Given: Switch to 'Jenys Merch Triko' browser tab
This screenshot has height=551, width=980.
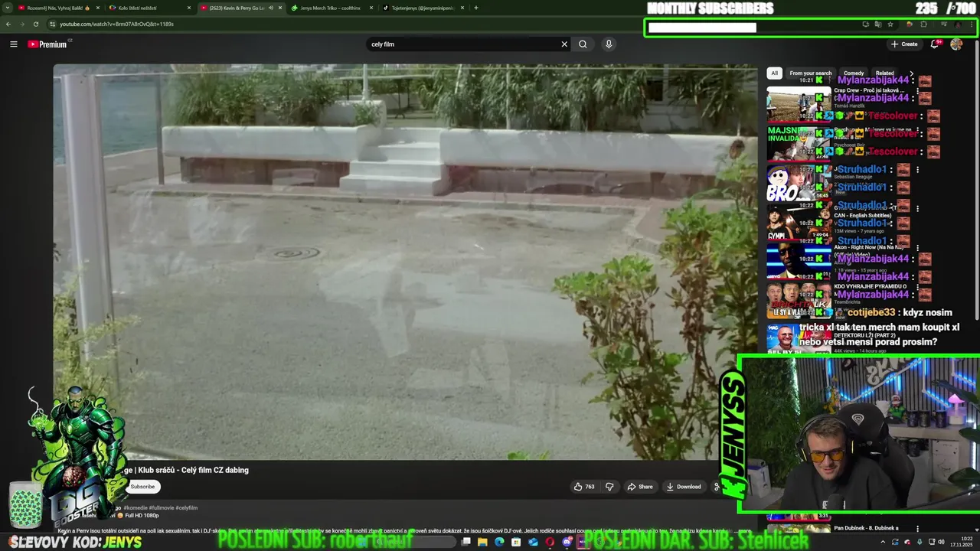Looking at the screenshot, I should tap(329, 8).
